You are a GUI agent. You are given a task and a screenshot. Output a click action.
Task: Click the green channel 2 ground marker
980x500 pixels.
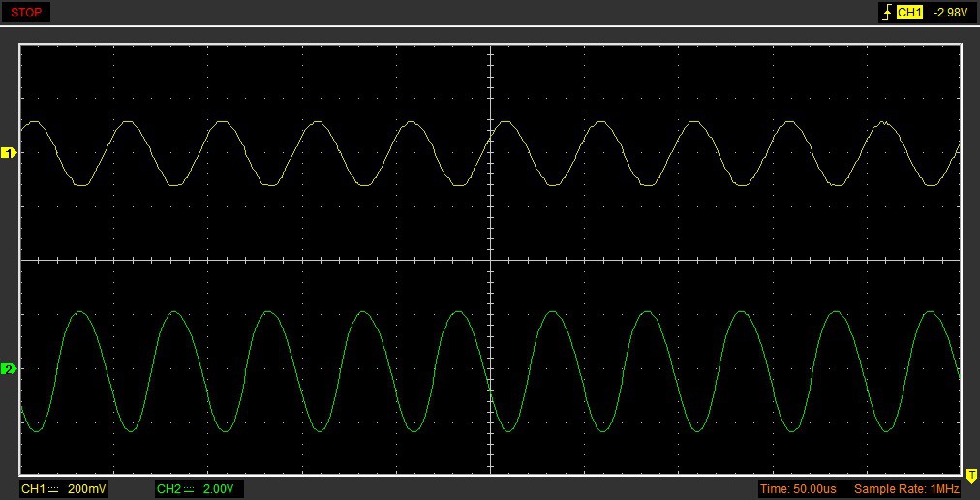(x=9, y=369)
